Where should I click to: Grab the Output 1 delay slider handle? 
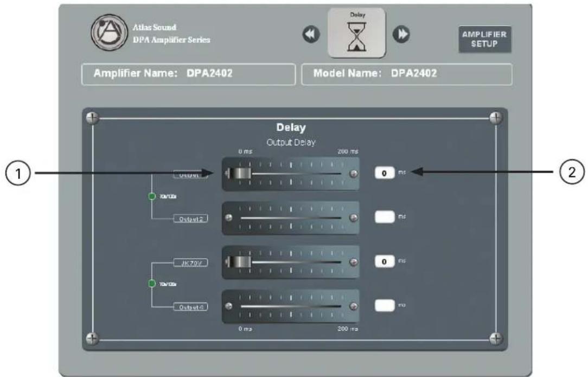click(240, 174)
